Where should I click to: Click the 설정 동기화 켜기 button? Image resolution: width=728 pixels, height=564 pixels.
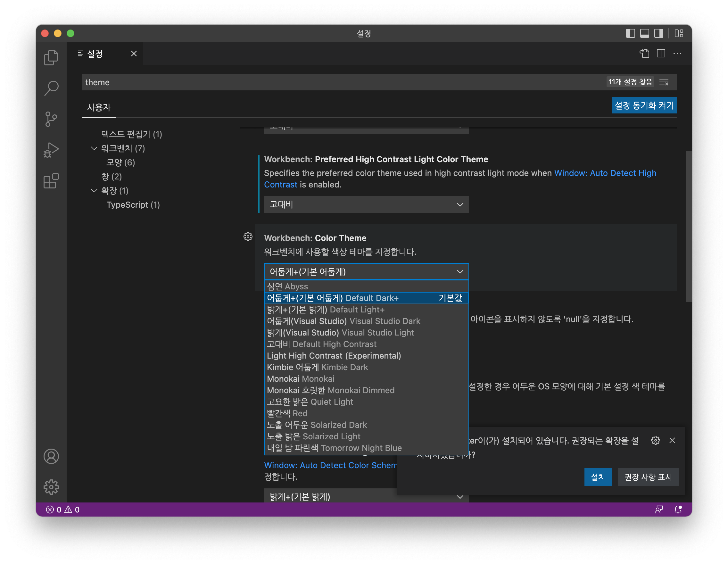[644, 105]
